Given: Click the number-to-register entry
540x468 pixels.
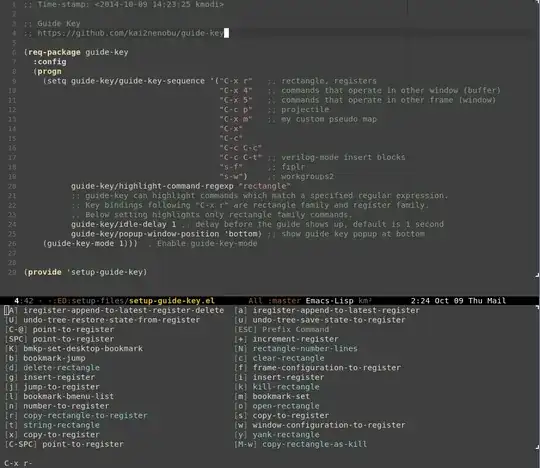Looking at the screenshot, I should [x=57, y=406].
